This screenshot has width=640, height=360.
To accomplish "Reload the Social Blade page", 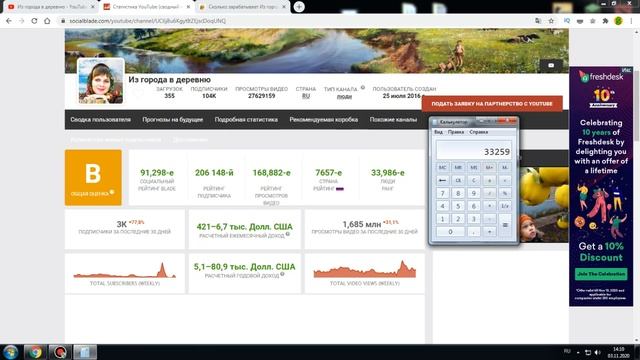I will click(x=34, y=21).
